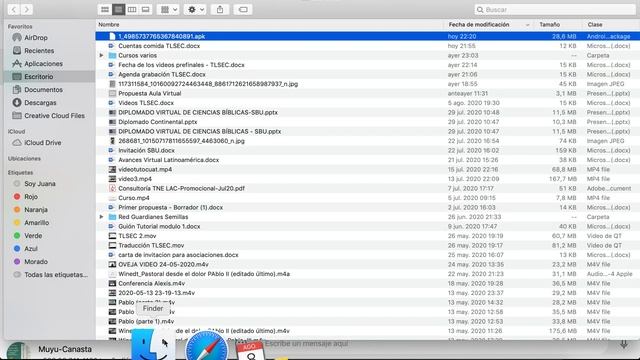Click the Edit Tags toolbar button

click(243, 9)
